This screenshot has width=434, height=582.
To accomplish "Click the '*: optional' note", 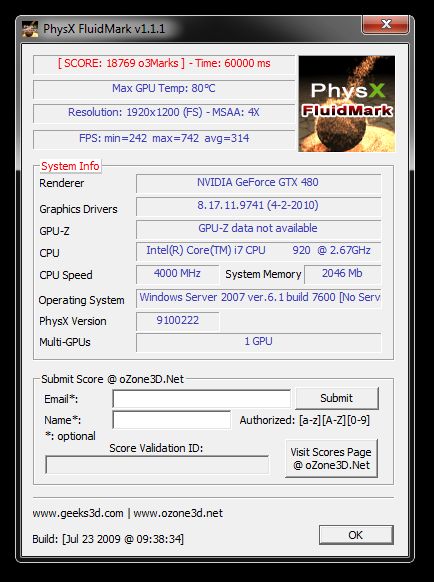I will click(x=71, y=436).
